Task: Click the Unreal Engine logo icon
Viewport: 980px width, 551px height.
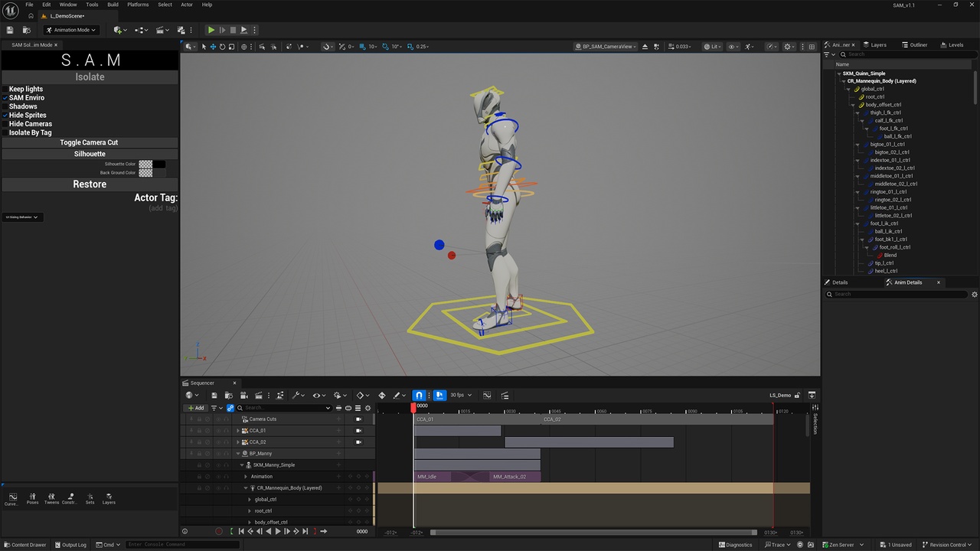Action: tap(10, 10)
